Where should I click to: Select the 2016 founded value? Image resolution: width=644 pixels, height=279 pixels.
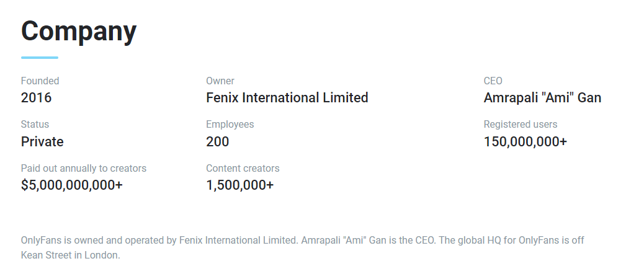pyautogui.click(x=36, y=97)
